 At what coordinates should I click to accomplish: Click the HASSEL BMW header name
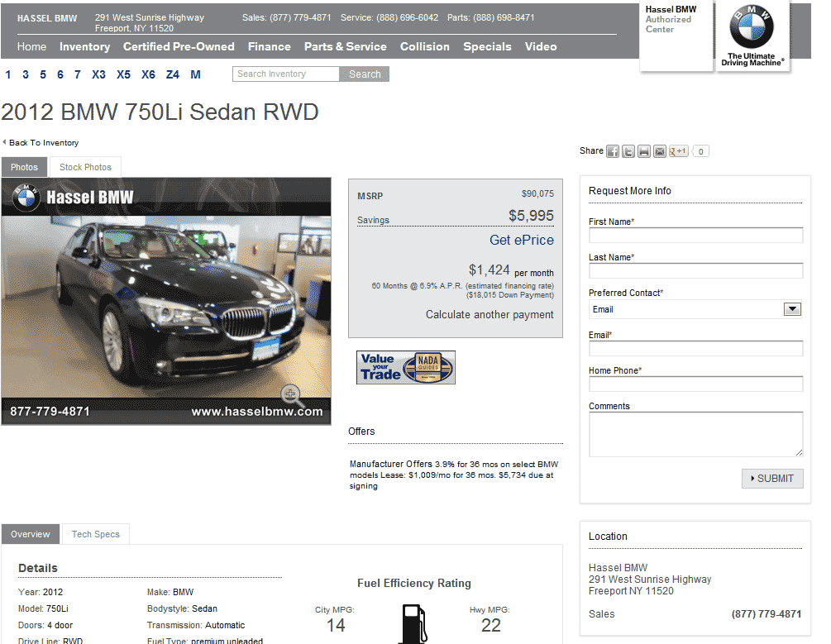coord(47,18)
